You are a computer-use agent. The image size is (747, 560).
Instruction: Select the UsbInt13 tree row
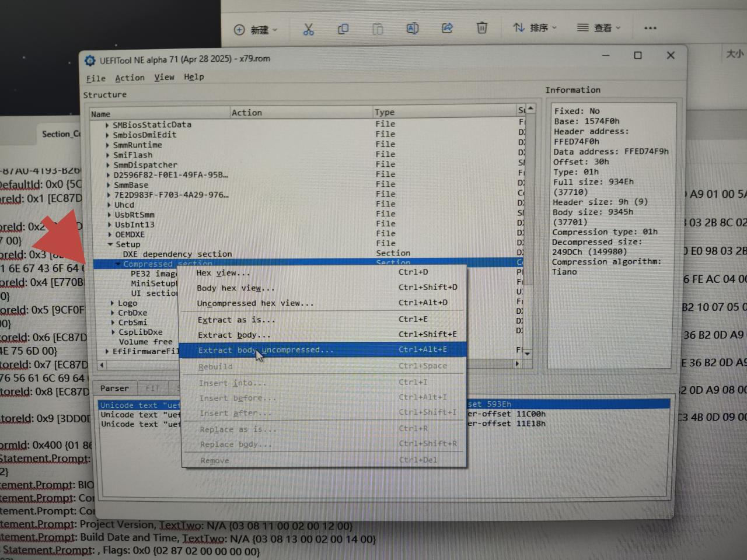tap(134, 225)
